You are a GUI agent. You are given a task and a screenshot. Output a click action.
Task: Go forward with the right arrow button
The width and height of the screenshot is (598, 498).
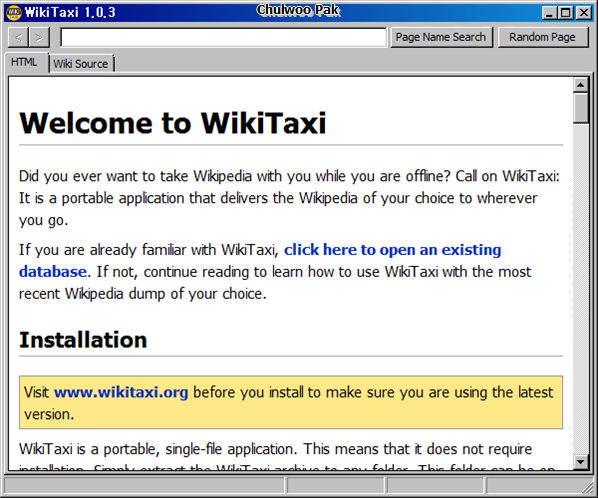(39, 37)
